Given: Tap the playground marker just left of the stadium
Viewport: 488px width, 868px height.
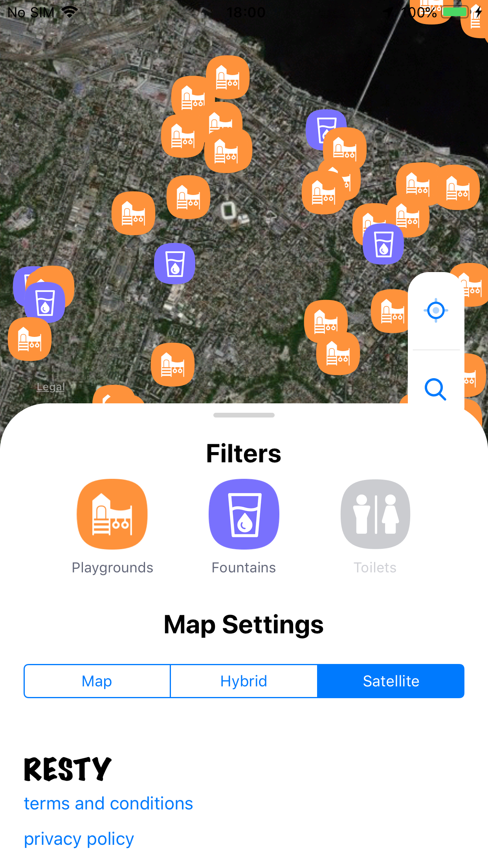Looking at the screenshot, I should pyautogui.click(x=189, y=197).
